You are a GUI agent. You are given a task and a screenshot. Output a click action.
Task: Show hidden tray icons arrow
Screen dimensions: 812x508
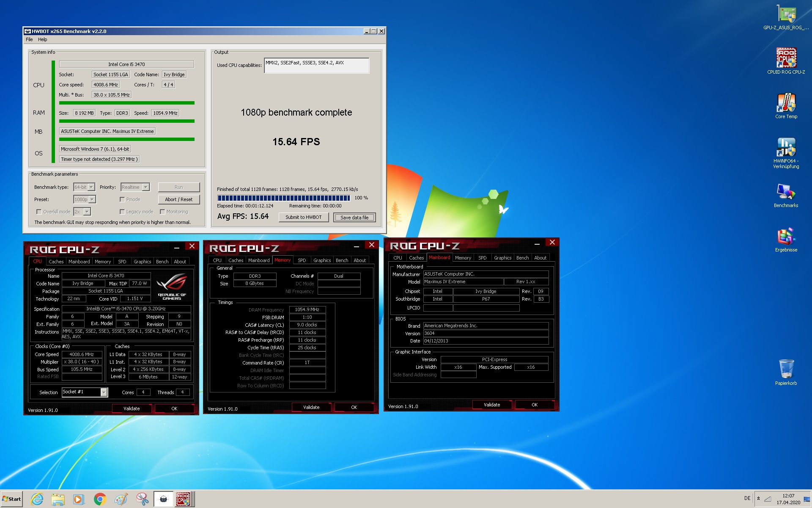pos(758,499)
